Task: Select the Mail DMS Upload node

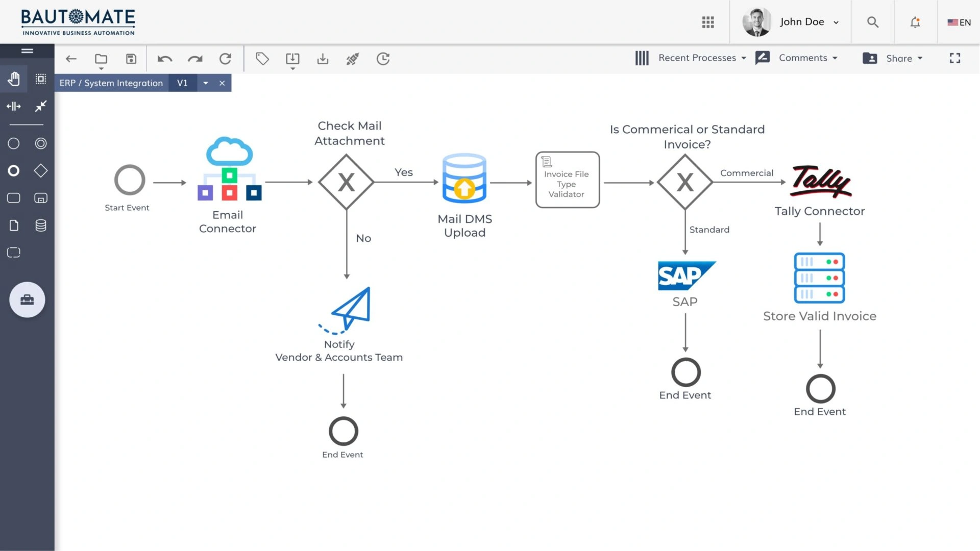Action: [464, 178]
